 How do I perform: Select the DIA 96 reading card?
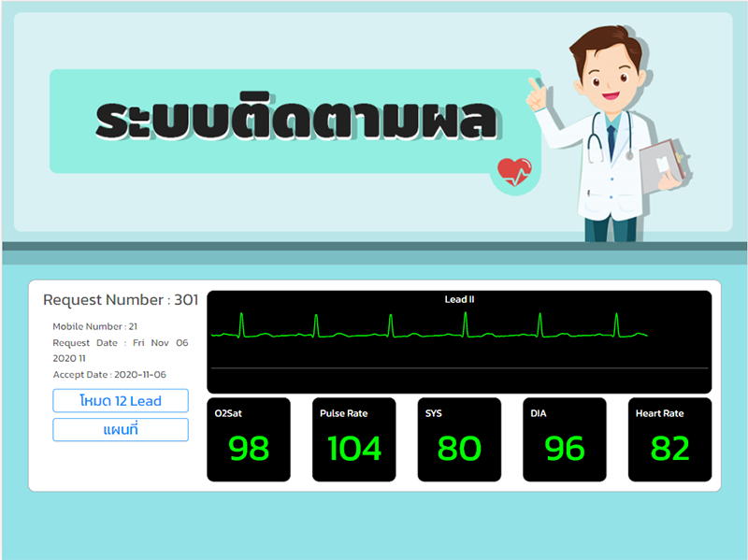click(x=565, y=439)
